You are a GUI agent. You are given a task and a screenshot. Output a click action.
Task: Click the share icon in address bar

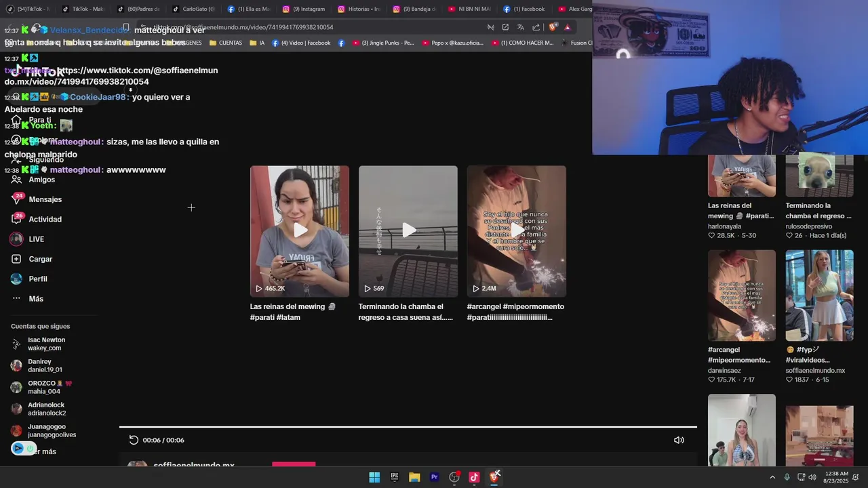[x=536, y=27]
